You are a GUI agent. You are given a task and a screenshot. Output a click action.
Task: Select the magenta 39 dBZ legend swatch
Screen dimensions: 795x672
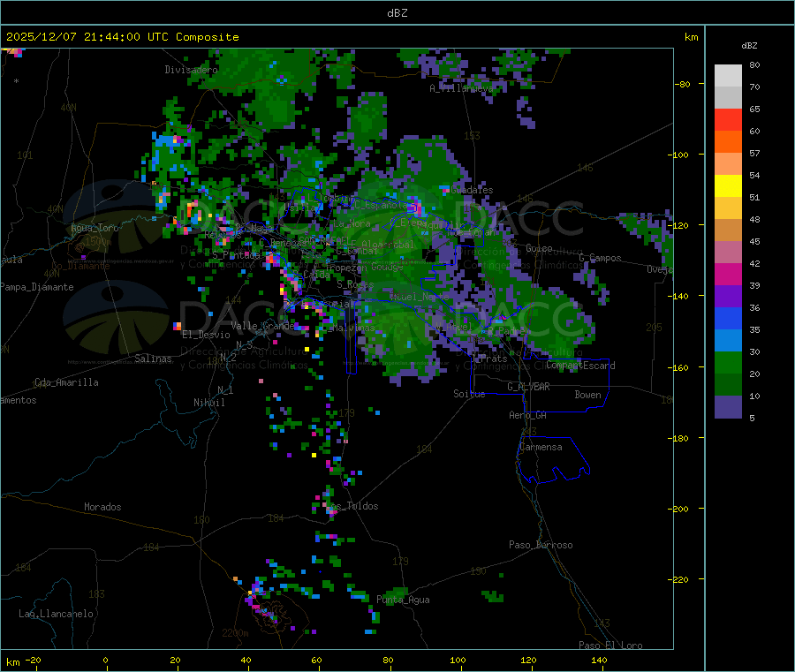728,274
